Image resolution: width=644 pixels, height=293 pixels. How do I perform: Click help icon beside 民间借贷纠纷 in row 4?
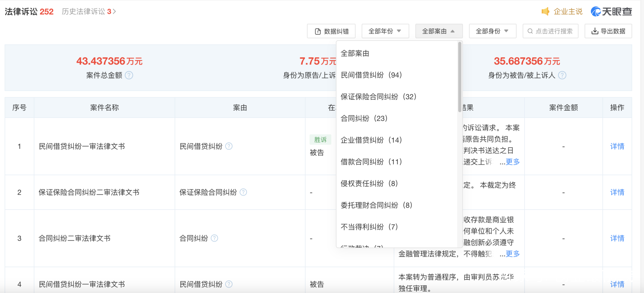tap(229, 284)
